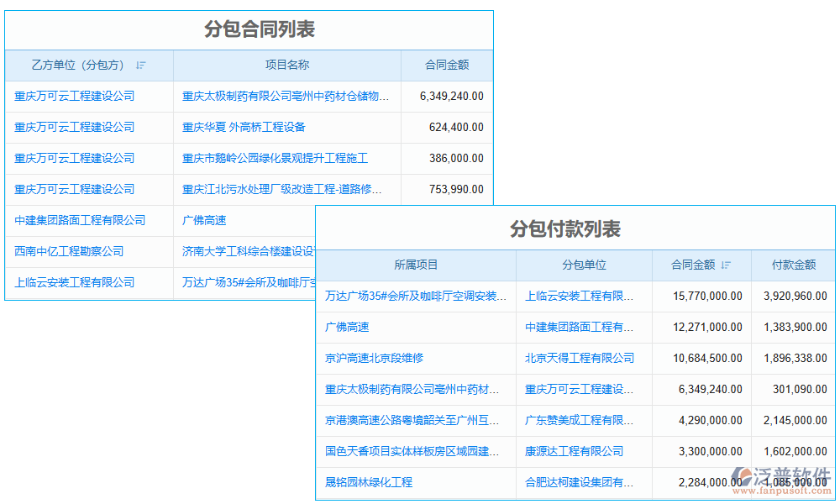
Task: Open 康顺达工程有限公司 link
Action: coord(575,452)
